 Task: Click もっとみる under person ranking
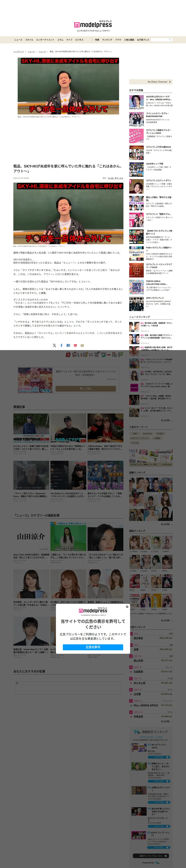pos(165,721)
